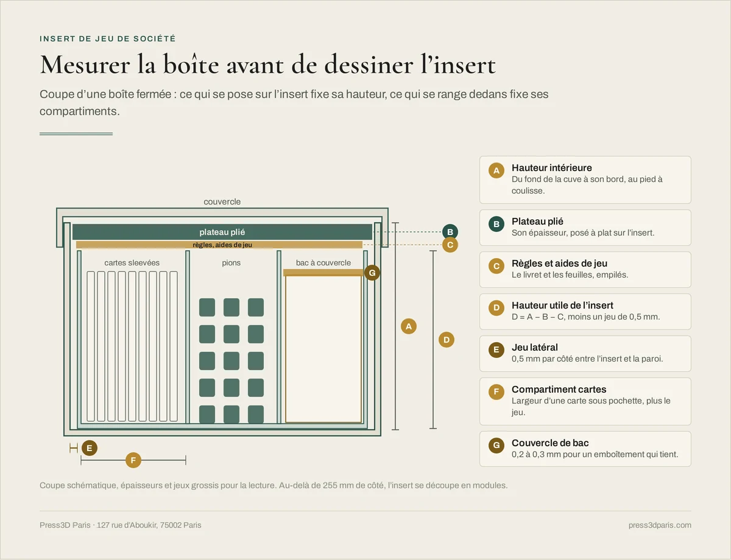731x560 pixels.
Task: Select the 'Plateau plié' legend title
Action: (537, 222)
